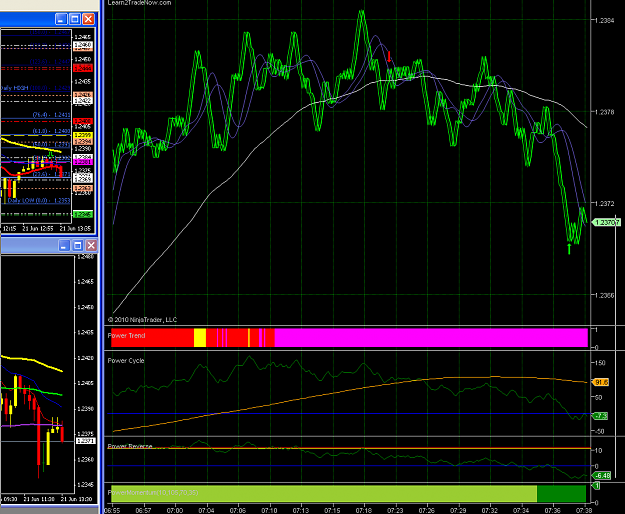Click the 1.2384 price axis label
The height and width of the screenshot is (514, 625).
pyautogui.click(x=605, y=20)
